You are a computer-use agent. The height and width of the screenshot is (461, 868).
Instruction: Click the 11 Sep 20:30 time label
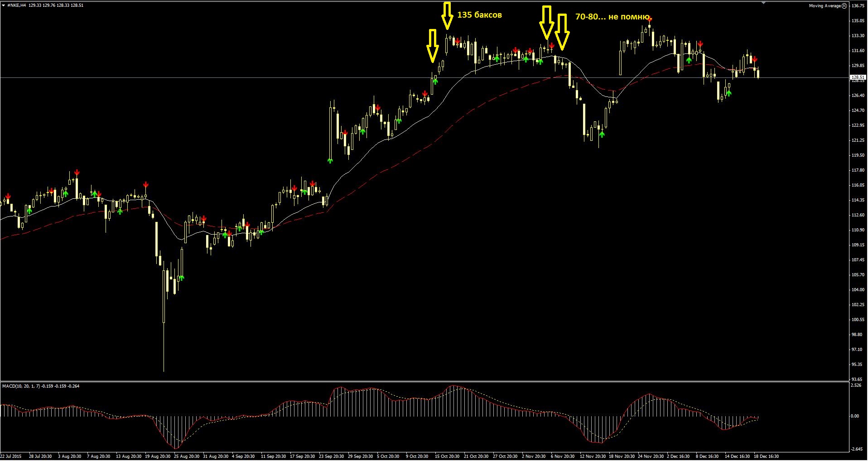(x=273, y=456)
